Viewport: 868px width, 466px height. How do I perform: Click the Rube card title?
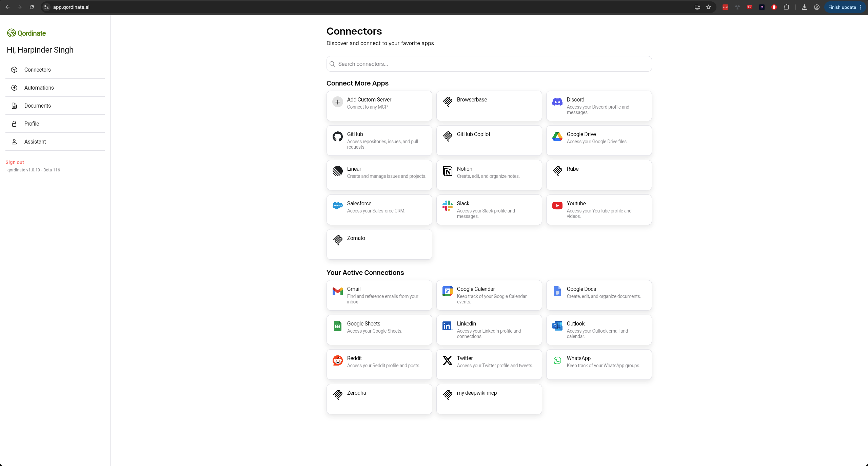pos(572,169)
